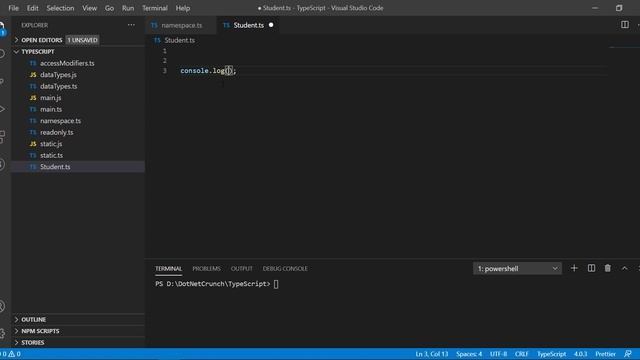Viewport: 640px width, 360px height.
Task: Open the File menu
Action: 13,8
